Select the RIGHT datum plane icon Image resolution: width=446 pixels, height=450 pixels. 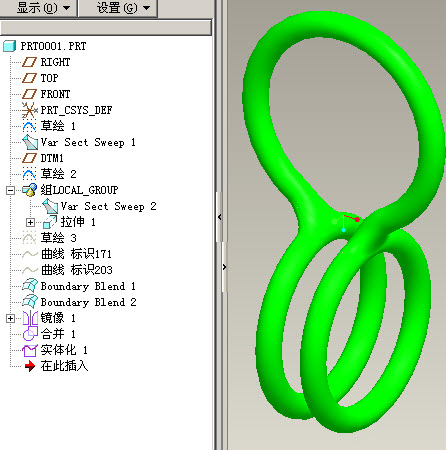[29, 62]
